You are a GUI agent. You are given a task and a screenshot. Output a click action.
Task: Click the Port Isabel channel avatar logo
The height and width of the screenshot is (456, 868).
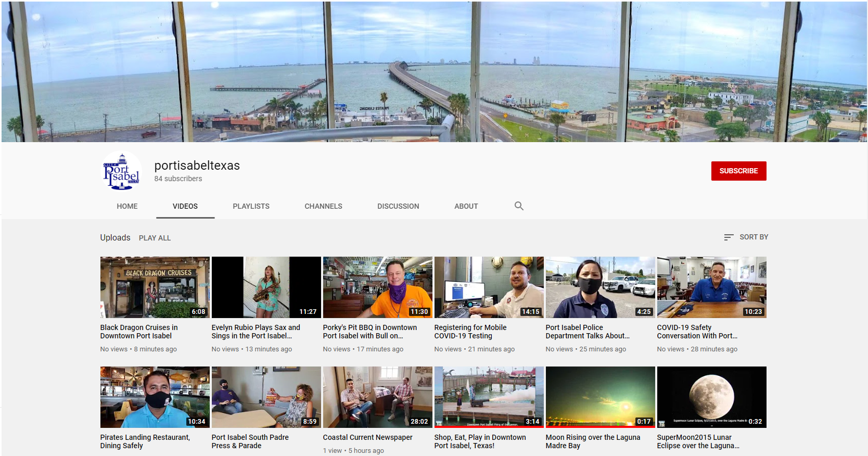tap(122, 171)
